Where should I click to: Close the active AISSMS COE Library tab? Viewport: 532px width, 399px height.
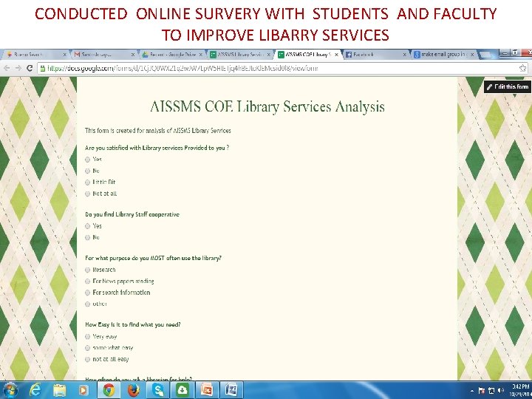tap(336, 55)
